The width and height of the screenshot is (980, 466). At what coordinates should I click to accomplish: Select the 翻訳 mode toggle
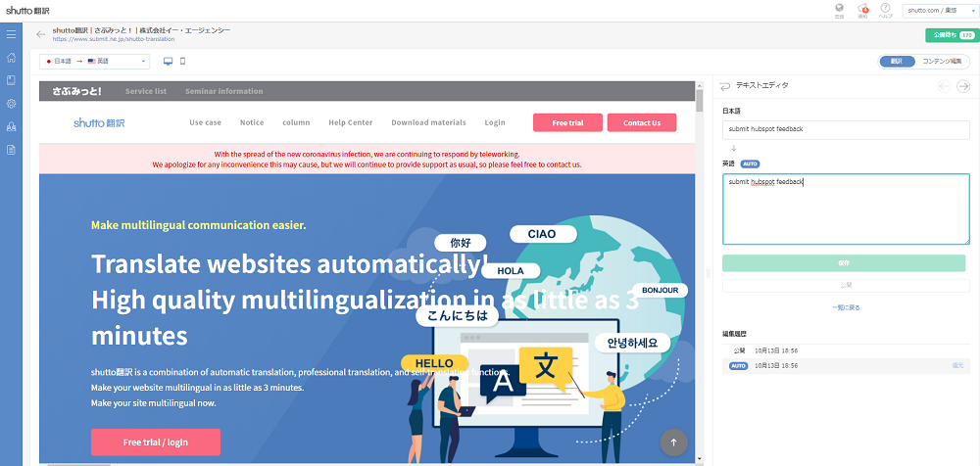[x=897, y=62]
